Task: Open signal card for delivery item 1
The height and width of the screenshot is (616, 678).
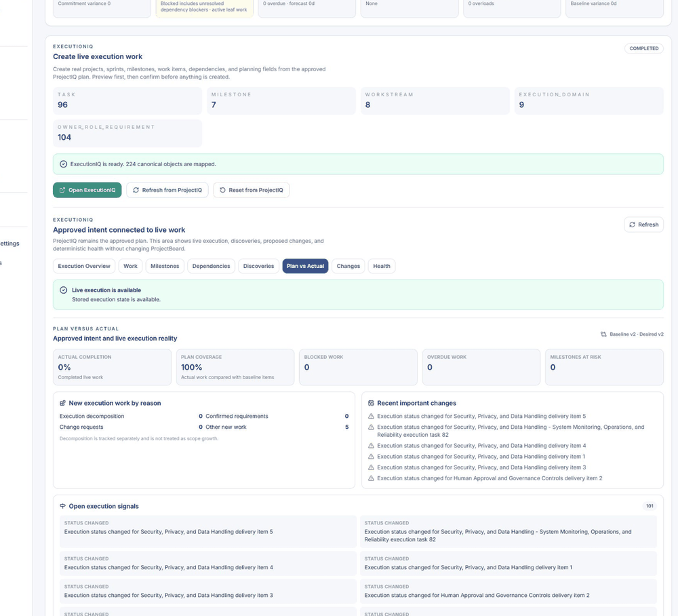Action: [x=508, y=563]
